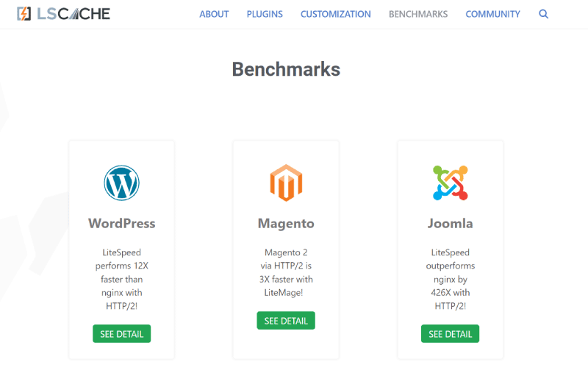Click the Joomla logo icon
588x390 pixels.
[x=450, y=182]
